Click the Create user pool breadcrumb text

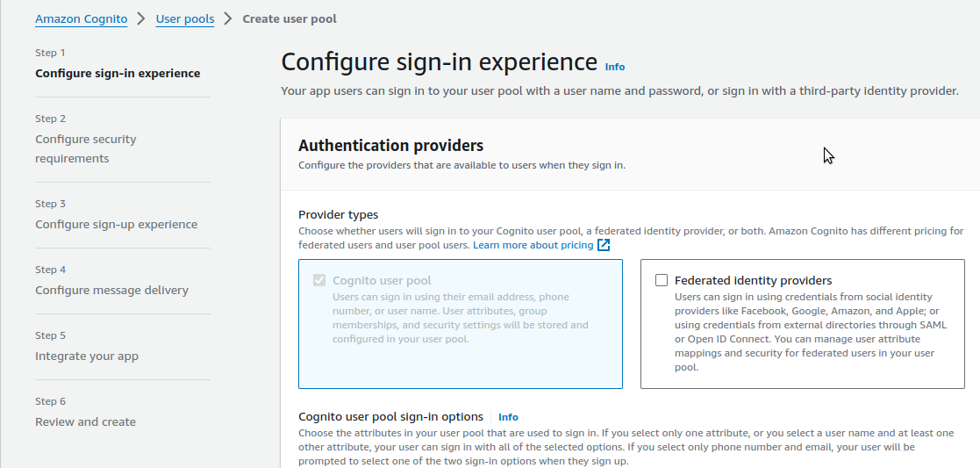point(290,18)
